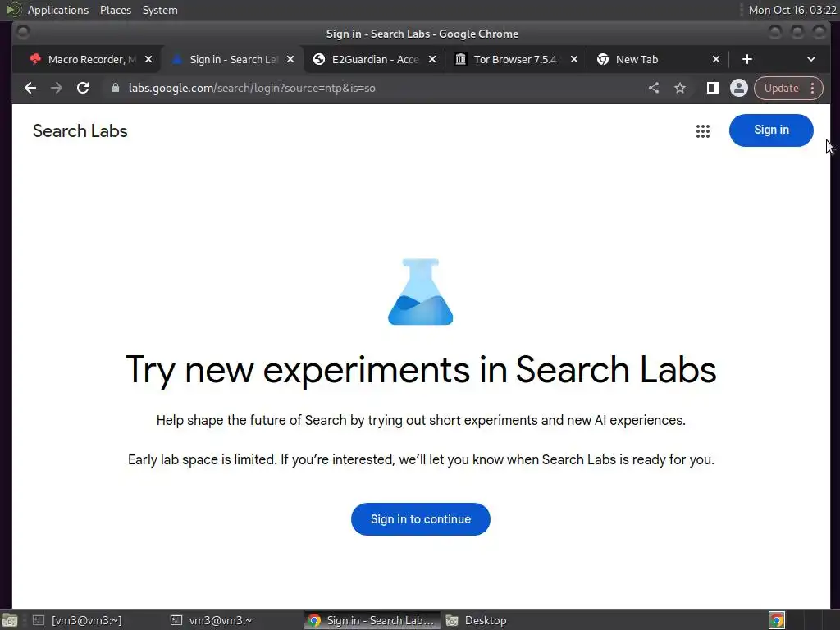Click the show desktop icon in taskbar
The width and height of the screenshot is (840, 630).
(x=10, y=620)
